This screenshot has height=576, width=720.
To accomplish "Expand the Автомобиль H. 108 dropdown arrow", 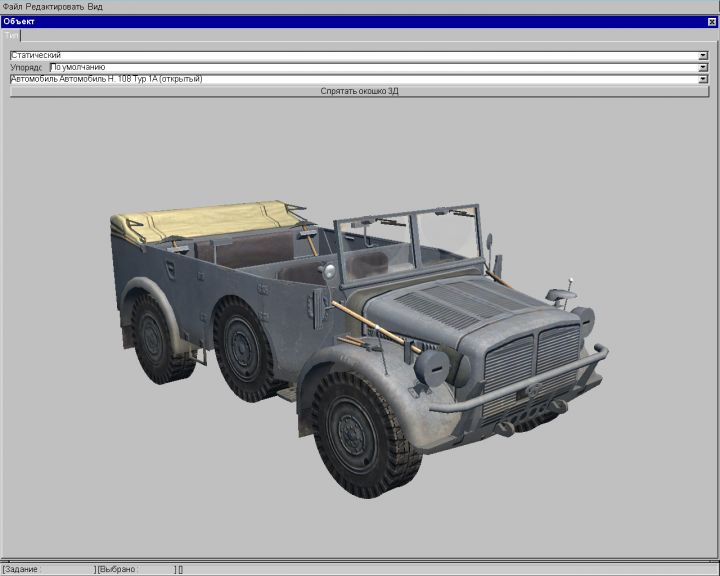I will 703,79.
